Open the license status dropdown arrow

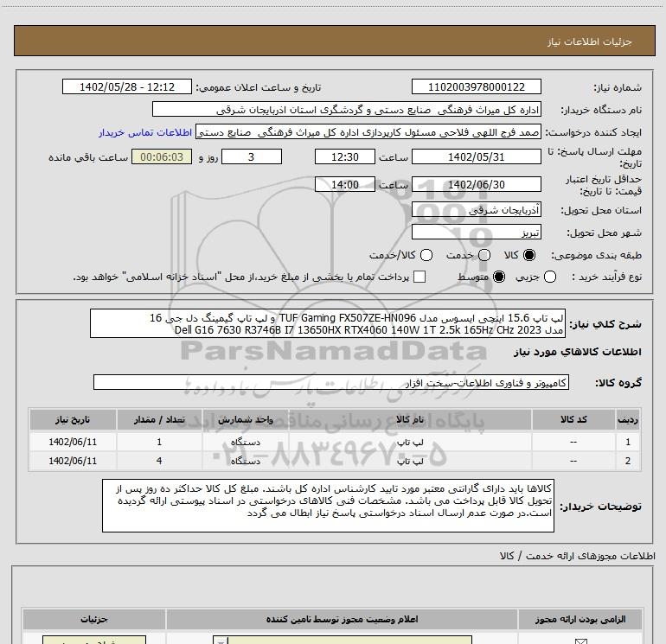coord(221,641)
